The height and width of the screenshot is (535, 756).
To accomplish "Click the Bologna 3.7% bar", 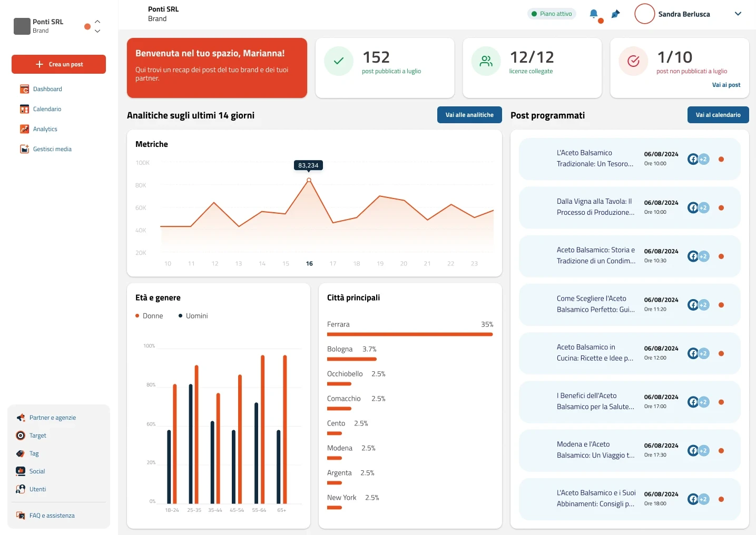I will (352, 359).
